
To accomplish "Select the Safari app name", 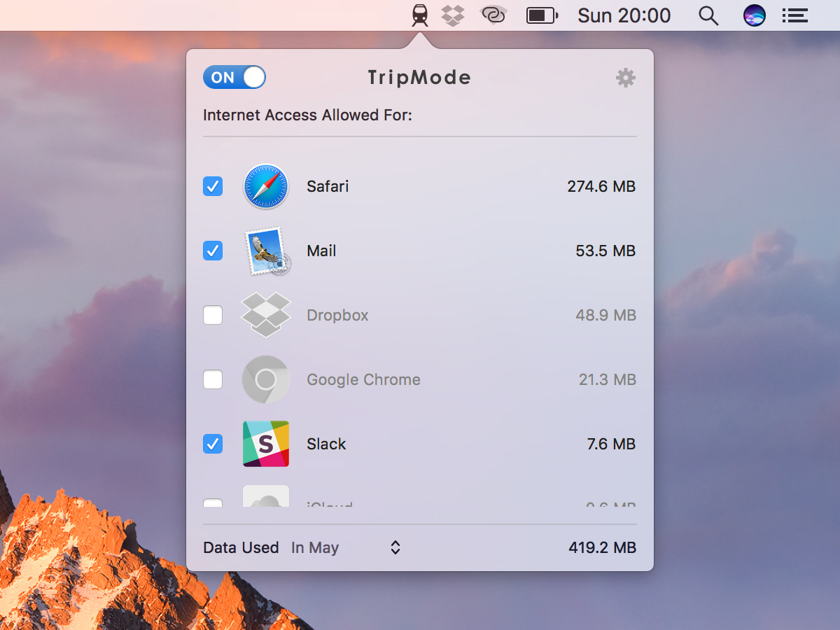I will click(328, 186).
